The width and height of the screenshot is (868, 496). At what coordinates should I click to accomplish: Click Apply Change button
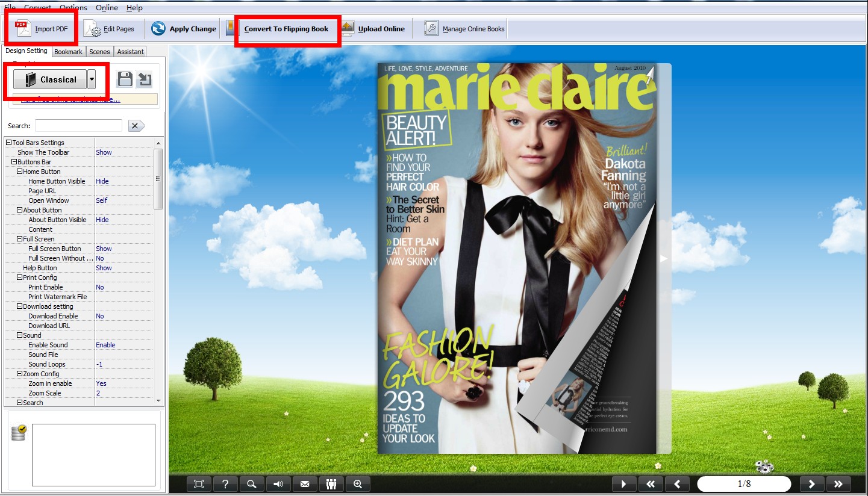pos(184,29)
